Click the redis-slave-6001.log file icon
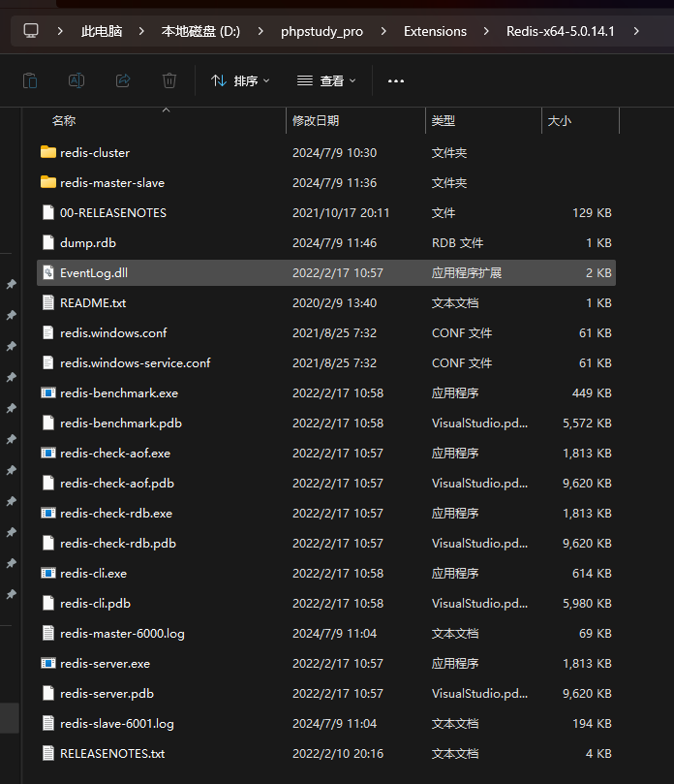This screenshot has width=674, height=784. tap(48, 724)
